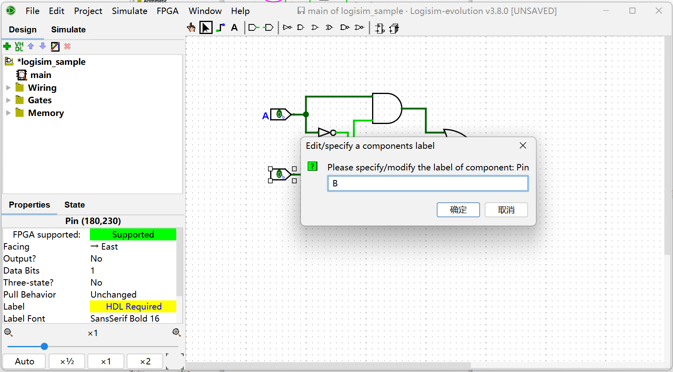Select the Wiring tool icon
673x372 pixels.
221,28
